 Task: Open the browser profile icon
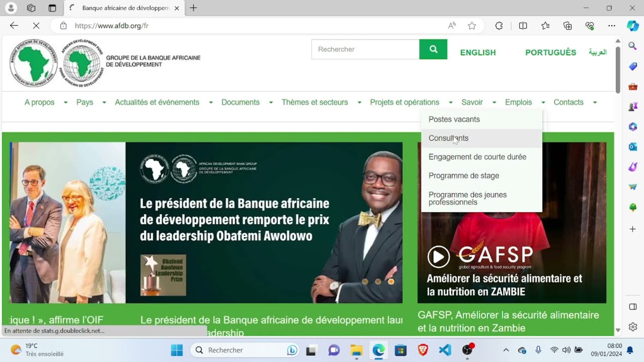[x=11, y=8]
